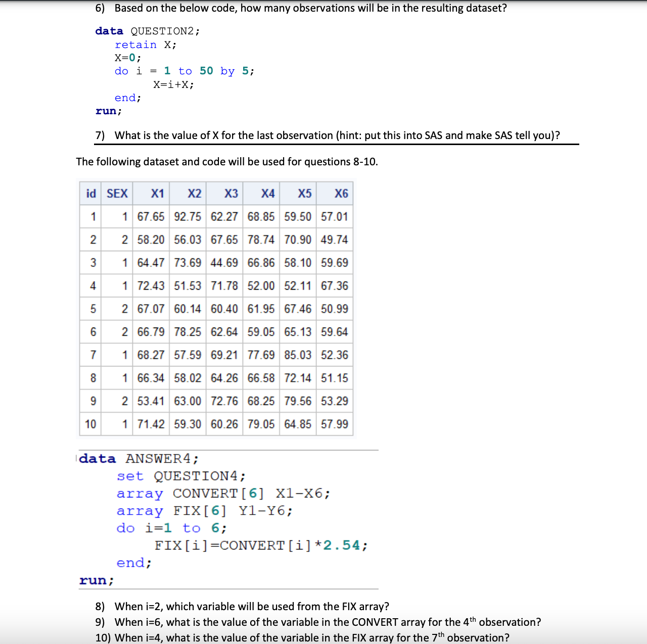Image resolution: width=647 pixels, height=644 pixels.
Task: Select the array CONVERT[6] X1-X6 line
Action: pyautogui.click(x=223, y=493)
